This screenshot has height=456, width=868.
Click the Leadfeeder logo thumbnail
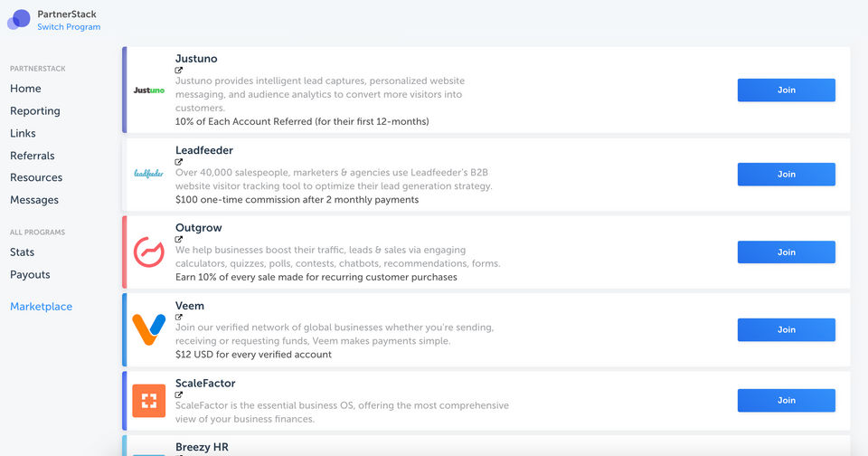[x=148, y=173]
